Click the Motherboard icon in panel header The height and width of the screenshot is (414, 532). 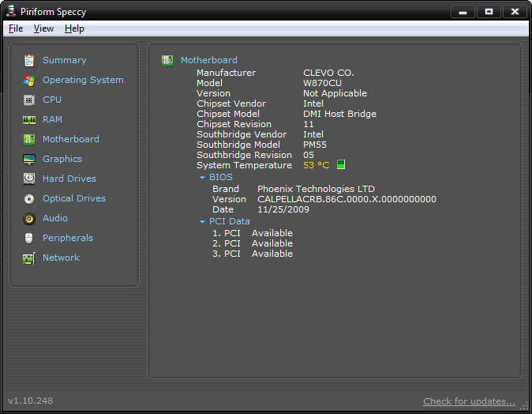pos(167,61)
